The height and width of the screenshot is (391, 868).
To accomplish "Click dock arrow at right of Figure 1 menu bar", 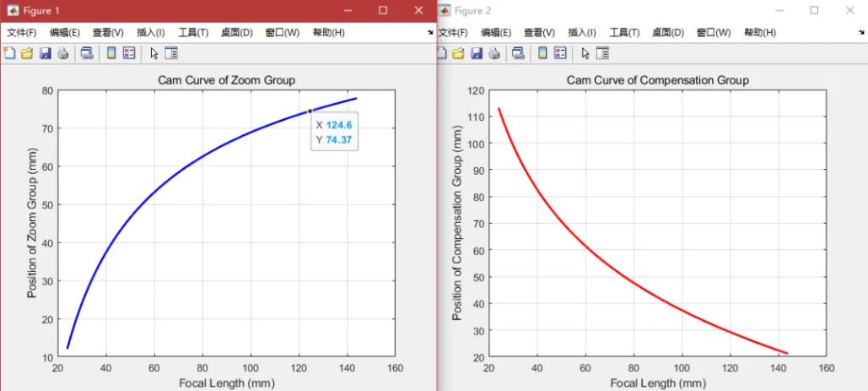I will click(x=431, y=32).
